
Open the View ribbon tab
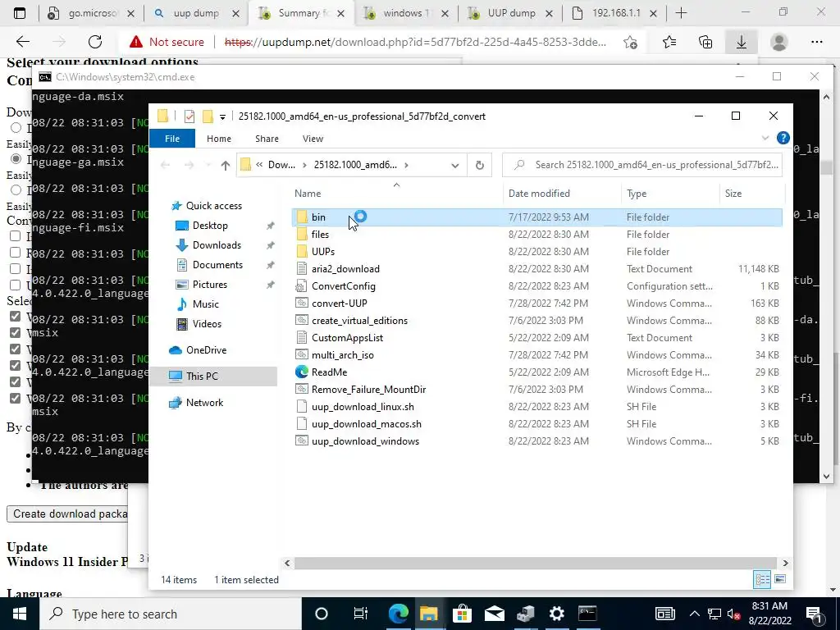click(x=313, y=139)
